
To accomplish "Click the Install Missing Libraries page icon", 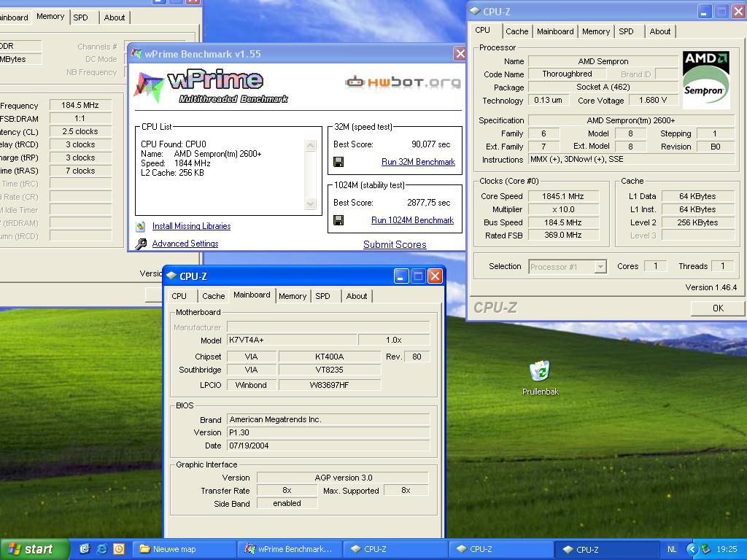I will pos(141,226).
